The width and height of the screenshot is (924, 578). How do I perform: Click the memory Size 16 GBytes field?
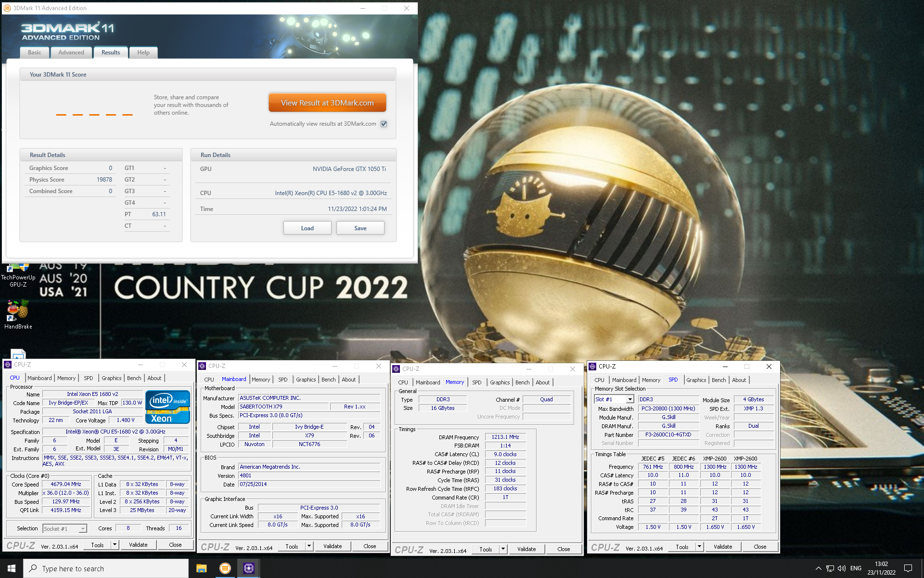(442, 408)
